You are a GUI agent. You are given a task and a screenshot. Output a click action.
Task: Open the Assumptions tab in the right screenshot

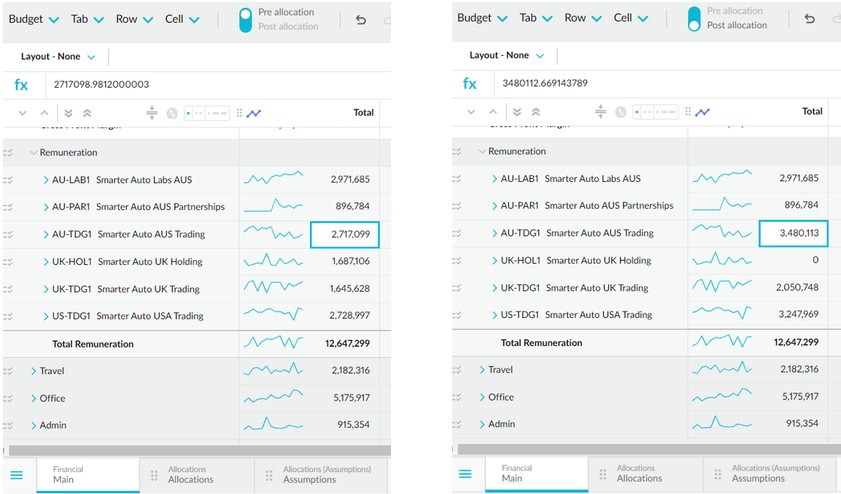click(x=775, y=473)
